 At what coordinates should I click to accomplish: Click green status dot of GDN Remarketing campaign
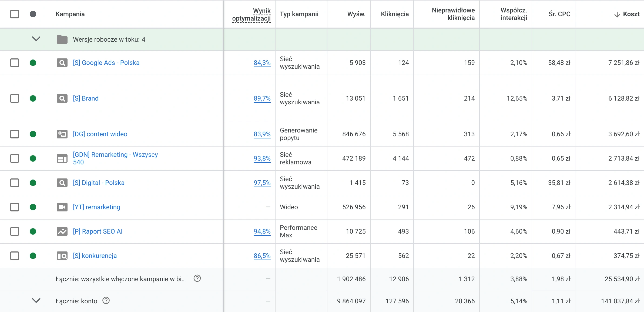(x=33, y=158)
